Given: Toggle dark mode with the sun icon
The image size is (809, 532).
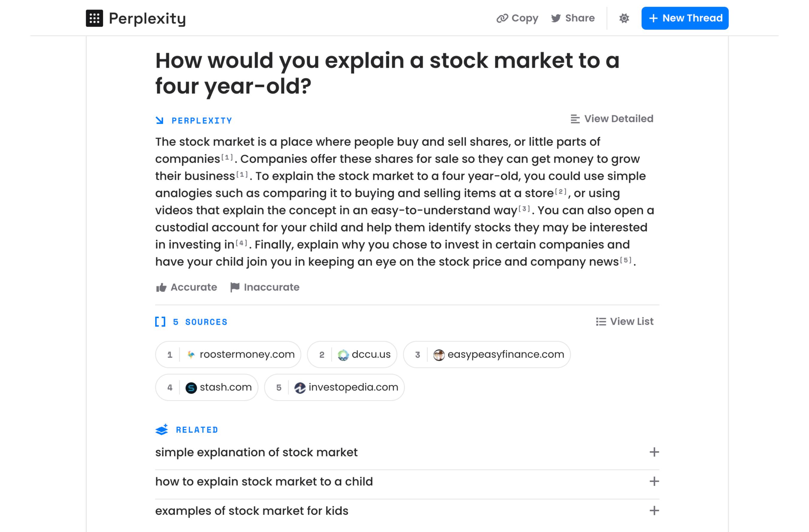Looking at the screenshot, I should point(624,18).
